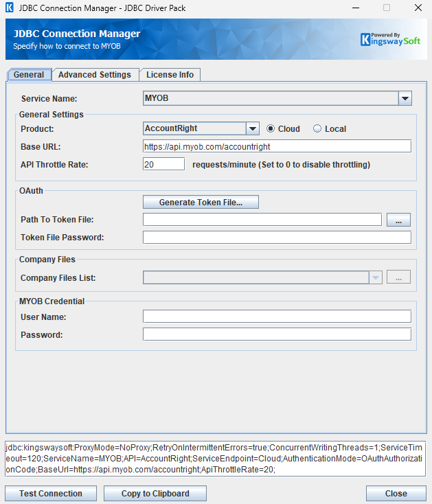This screenshot has width=432, height=504.
Task: Select the Local radio button
Action: click(x=317, y=128)
